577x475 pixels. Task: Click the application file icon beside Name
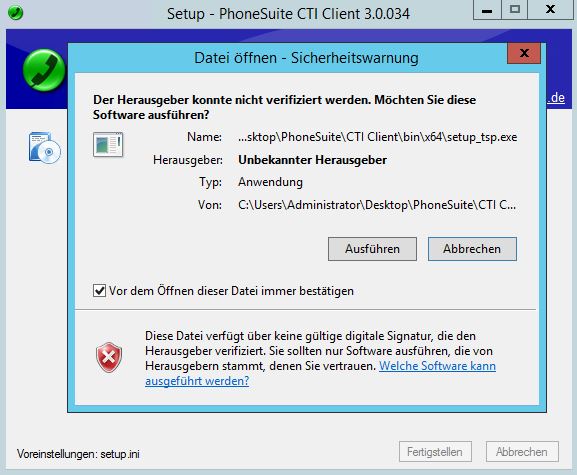click(108, 144)
